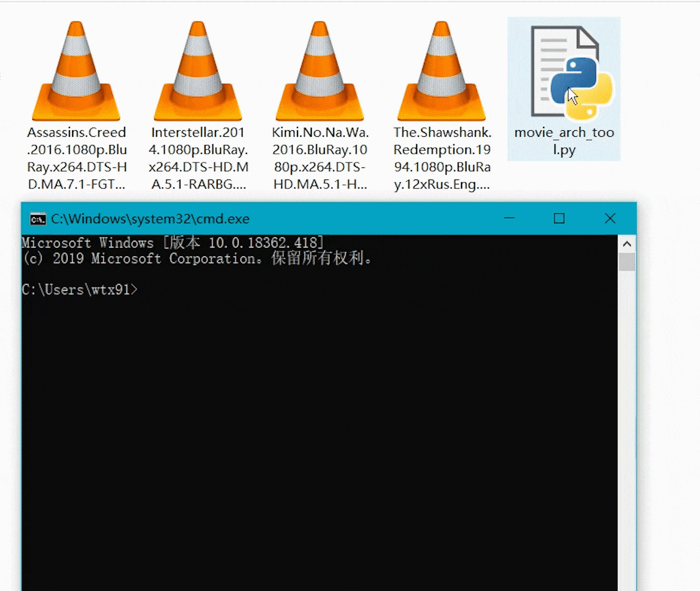Select the Assassins.Creed VLC video file icon
This screenshot has height=591, width=700.
tap(77, 71)
